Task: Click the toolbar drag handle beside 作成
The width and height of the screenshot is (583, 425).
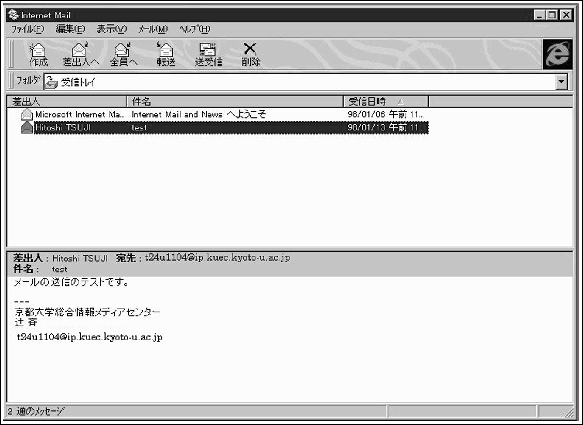Action: click(12, 54)
